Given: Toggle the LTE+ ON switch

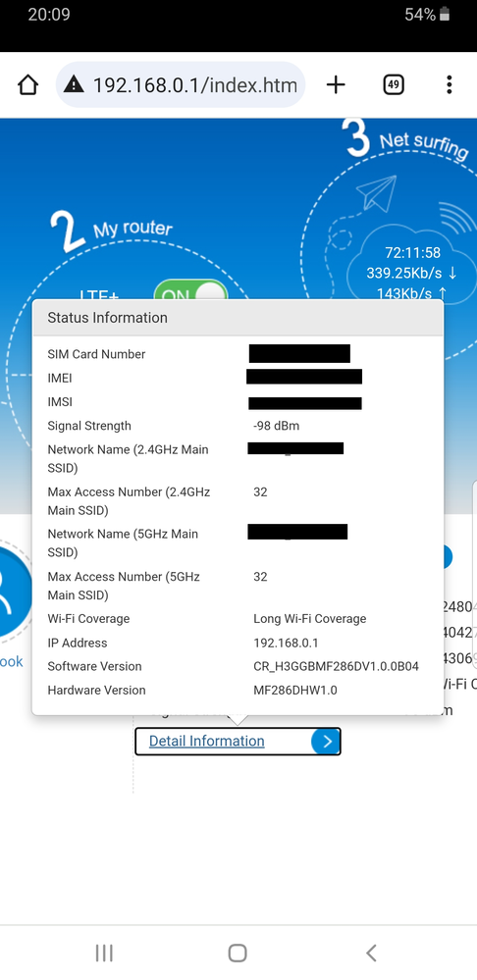Looking at the screenshot, I should pyautogui.click(x=190, y=294).
